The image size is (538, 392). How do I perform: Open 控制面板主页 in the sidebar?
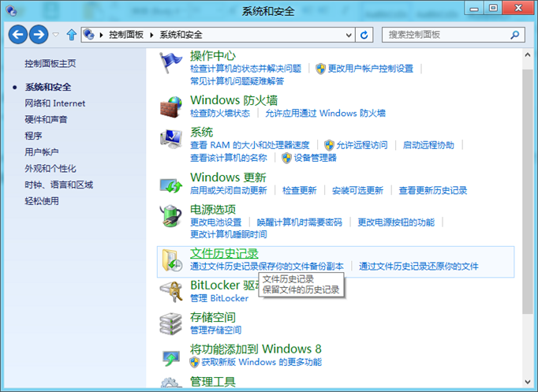click(50, 63)
